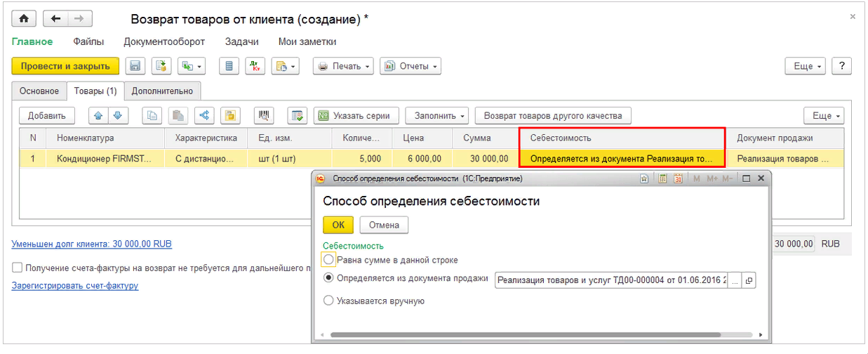Expand the Отчеты dropdown
The height and width of the screenshot is (354, 868).
[x=410, y=66]
